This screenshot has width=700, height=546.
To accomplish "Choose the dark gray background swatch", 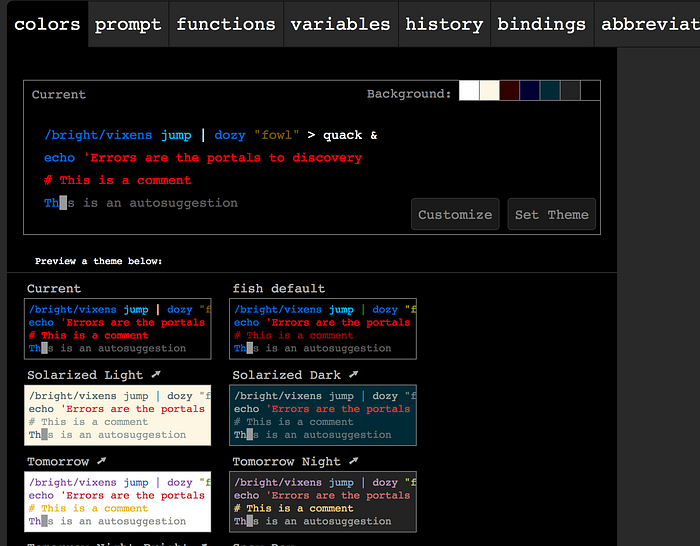I will [x=570, y=91].
